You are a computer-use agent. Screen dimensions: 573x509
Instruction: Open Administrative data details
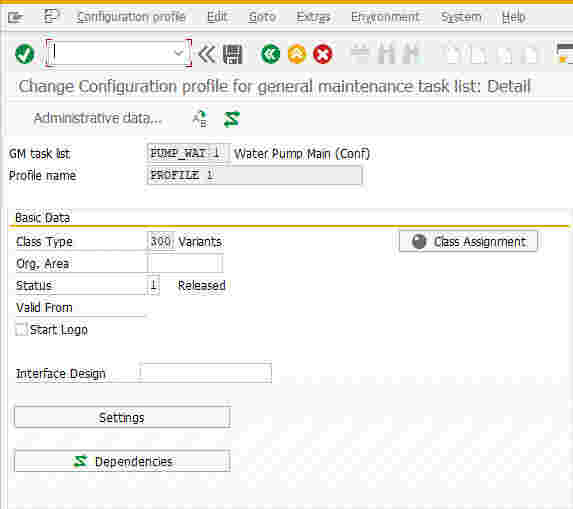click(x=98, y=118)
